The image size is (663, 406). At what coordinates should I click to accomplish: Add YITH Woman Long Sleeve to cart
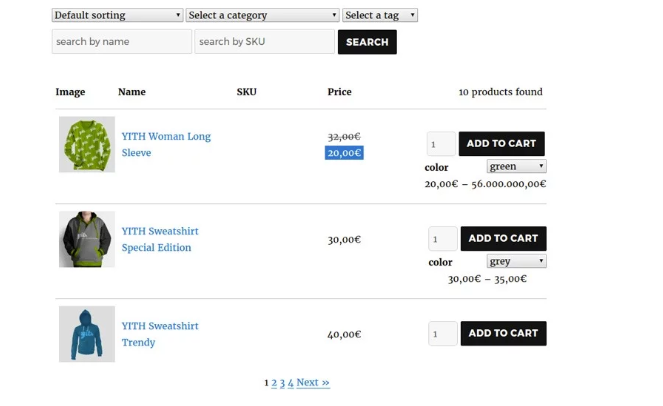[501, 143]
